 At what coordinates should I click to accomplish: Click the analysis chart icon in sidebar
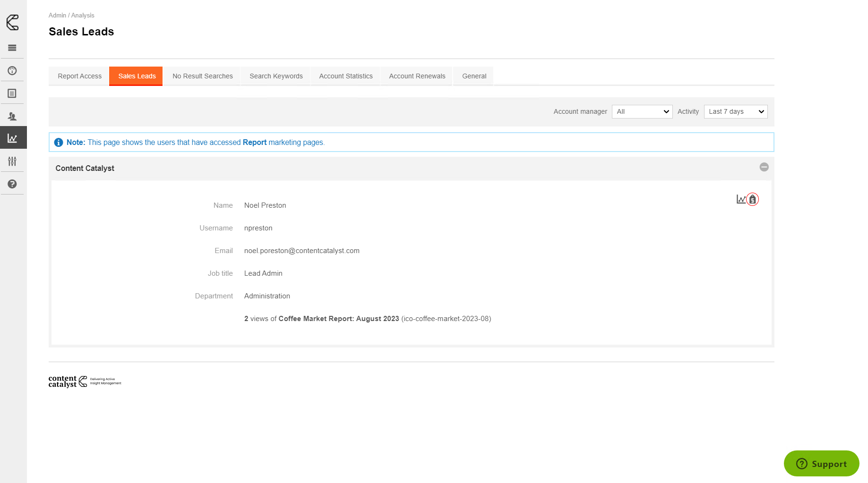point(12,138)
